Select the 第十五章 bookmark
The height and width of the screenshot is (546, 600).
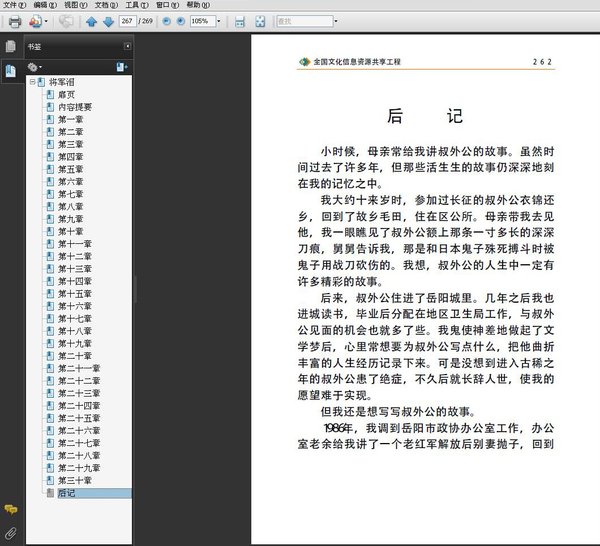[x=75, y=294]
